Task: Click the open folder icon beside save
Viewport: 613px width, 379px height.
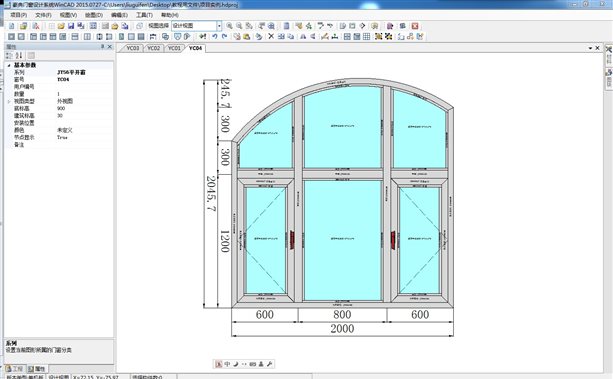Action: [61, 26]
